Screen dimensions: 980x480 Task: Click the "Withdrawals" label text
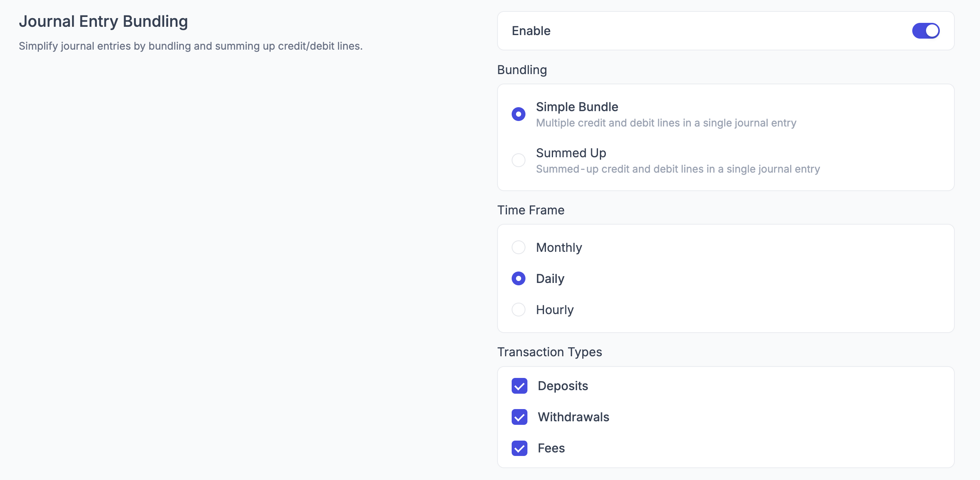pyautogui.click(x=574, y=417)
